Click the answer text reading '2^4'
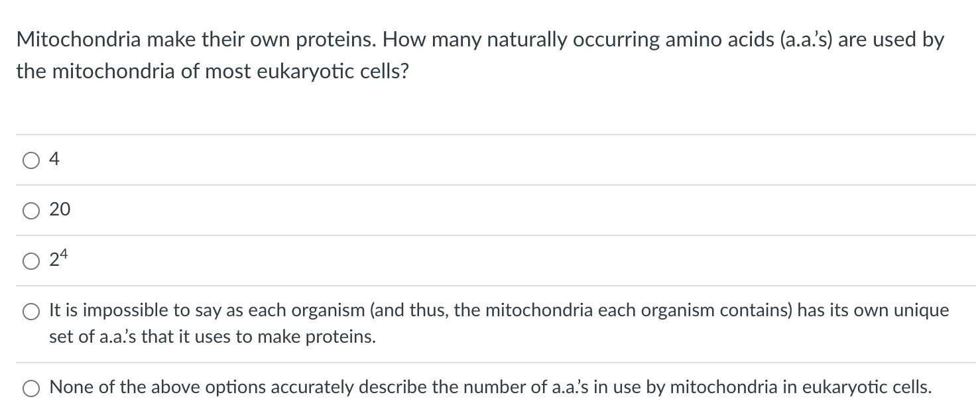 click(x=59, y=259)
